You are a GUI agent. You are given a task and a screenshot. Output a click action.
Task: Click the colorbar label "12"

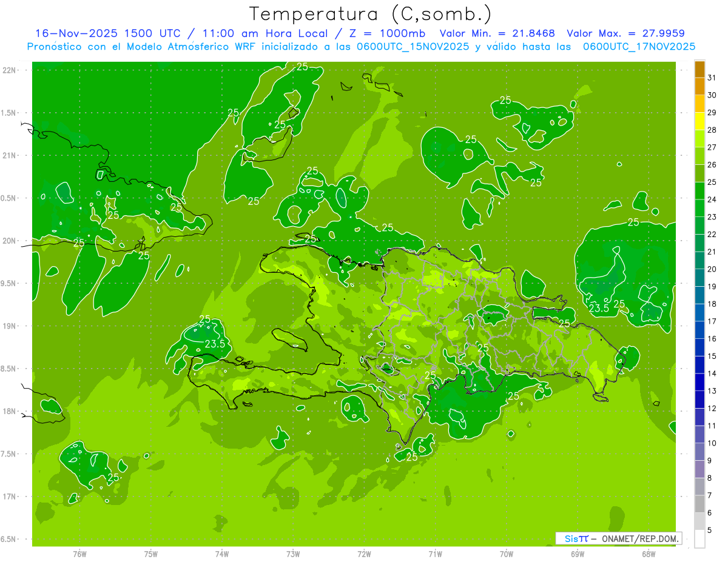tap(712, 409)
